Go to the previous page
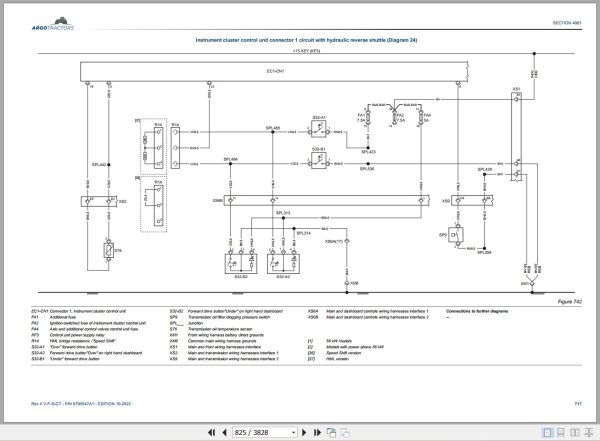The width and height of the screenshot is (600, 441). [x=225, y=433]
